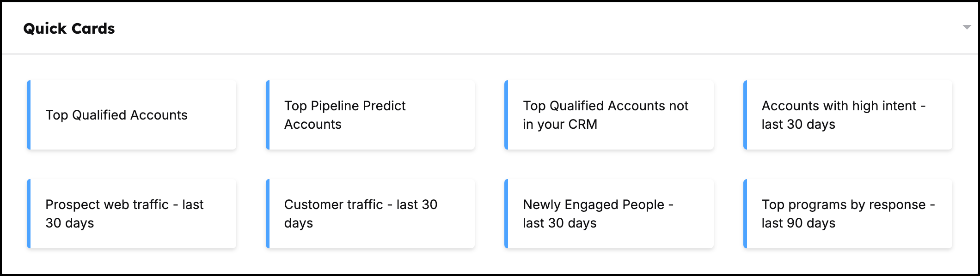Viewport: 980px width, 276px height.
Task: Select Top Qualified Accounts not in your CRM
Action: tap(609, 115)
